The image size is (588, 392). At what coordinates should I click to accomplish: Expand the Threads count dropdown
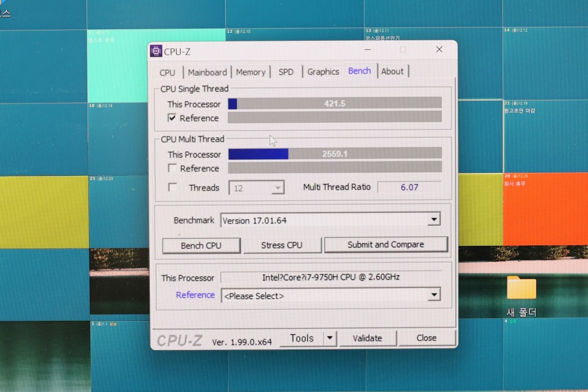pyautogui.click(x=278, y=187)
